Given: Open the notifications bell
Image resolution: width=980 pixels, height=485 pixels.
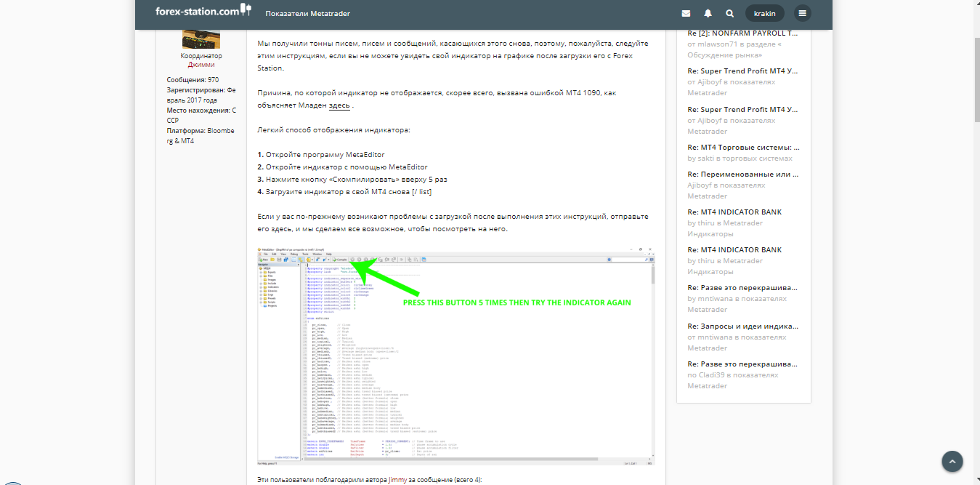Looking at the screenshot, I should [x=708, y=13].
